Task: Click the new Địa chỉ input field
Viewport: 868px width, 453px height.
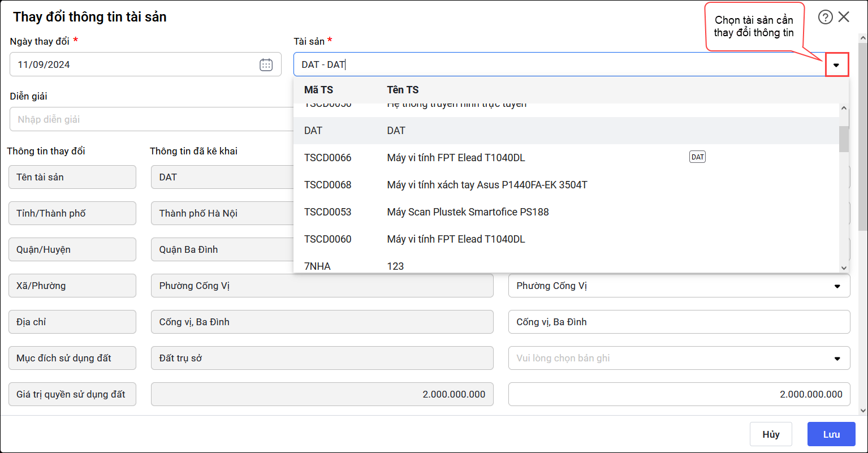Action: click(679, 322)
